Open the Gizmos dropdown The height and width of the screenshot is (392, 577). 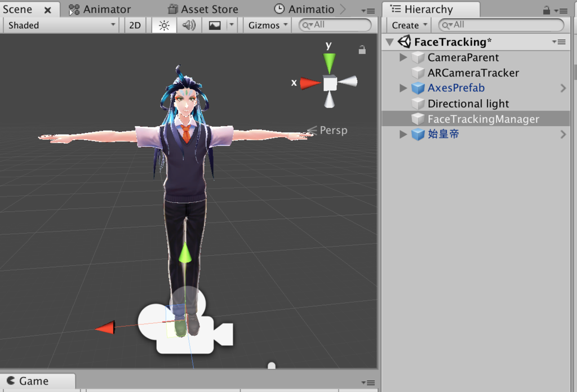pos(268,25)
